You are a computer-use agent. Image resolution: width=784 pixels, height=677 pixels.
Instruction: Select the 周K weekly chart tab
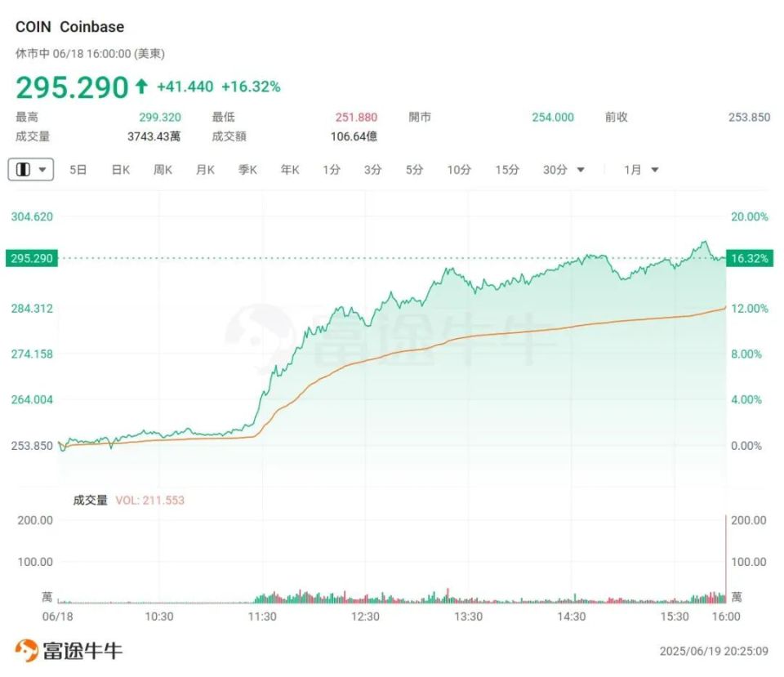coord(163,170)
